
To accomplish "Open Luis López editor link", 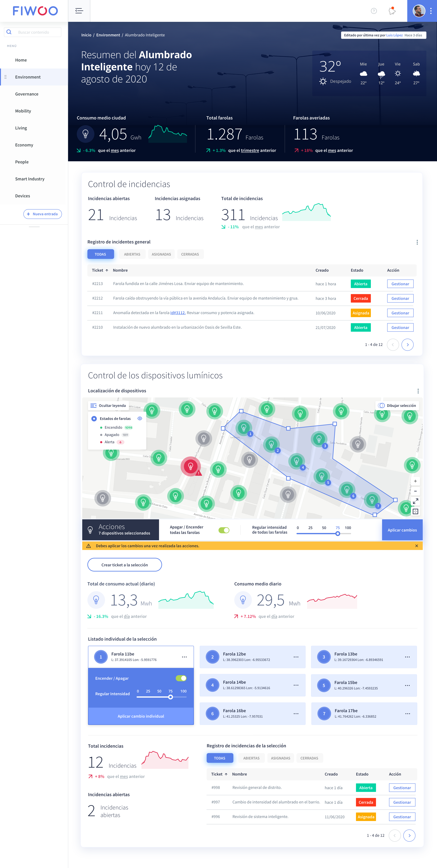I will (x=394, y=35).
